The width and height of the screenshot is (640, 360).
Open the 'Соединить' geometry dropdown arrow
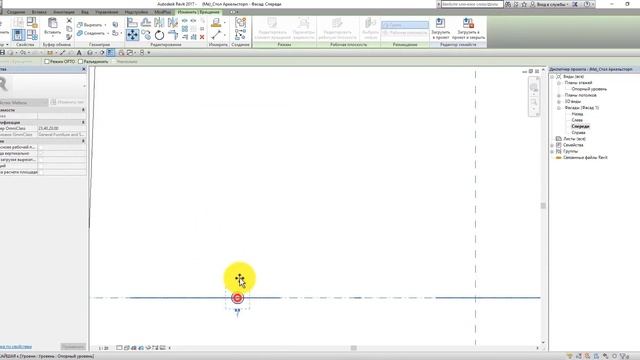tap(107, 33)
